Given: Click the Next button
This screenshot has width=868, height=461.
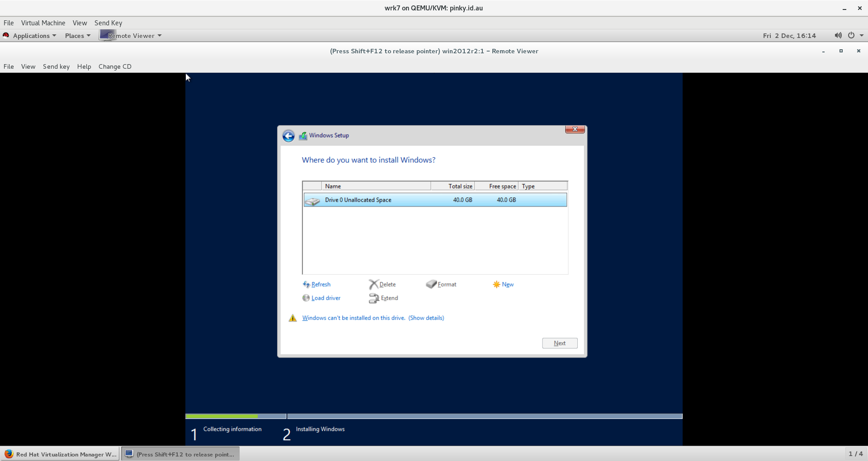Looking at the screenshot, I should tap(559, 343).
